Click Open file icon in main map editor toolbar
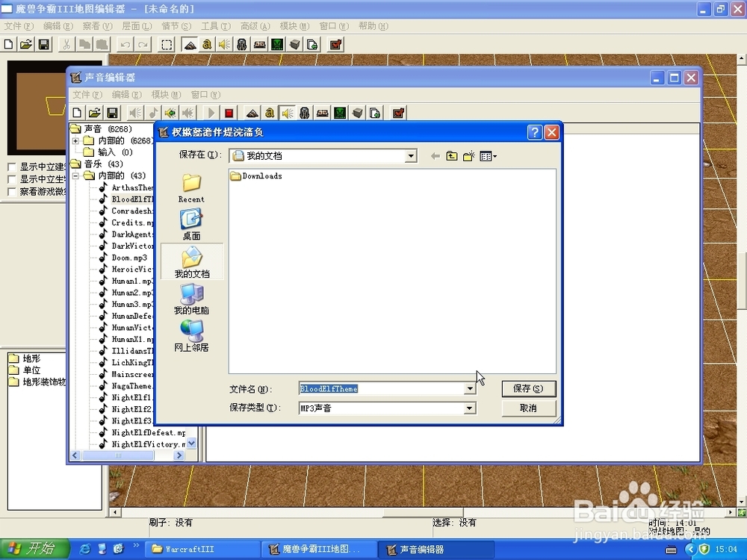 coord(26,45)
